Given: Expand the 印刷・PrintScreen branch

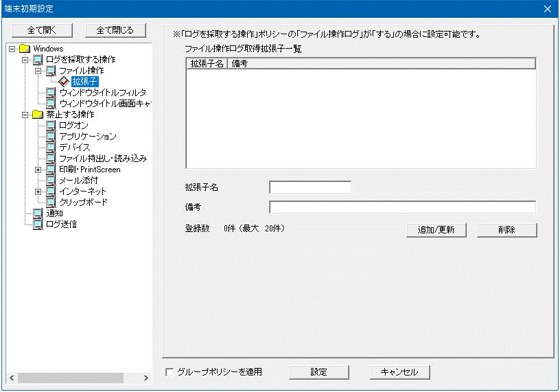Looking at the screenshot, I should (38, 170).
